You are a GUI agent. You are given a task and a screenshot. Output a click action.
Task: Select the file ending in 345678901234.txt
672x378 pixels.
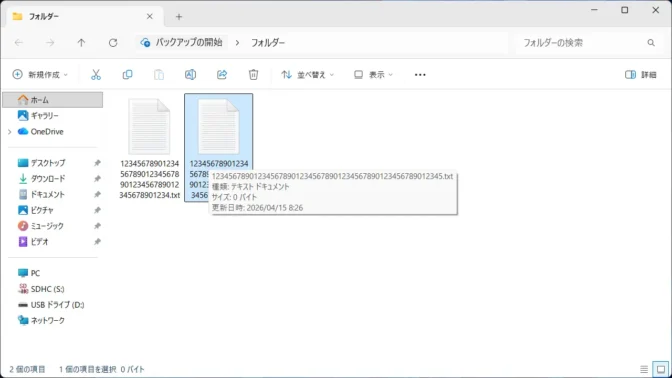pyautogui.click(x=150, y=148)
